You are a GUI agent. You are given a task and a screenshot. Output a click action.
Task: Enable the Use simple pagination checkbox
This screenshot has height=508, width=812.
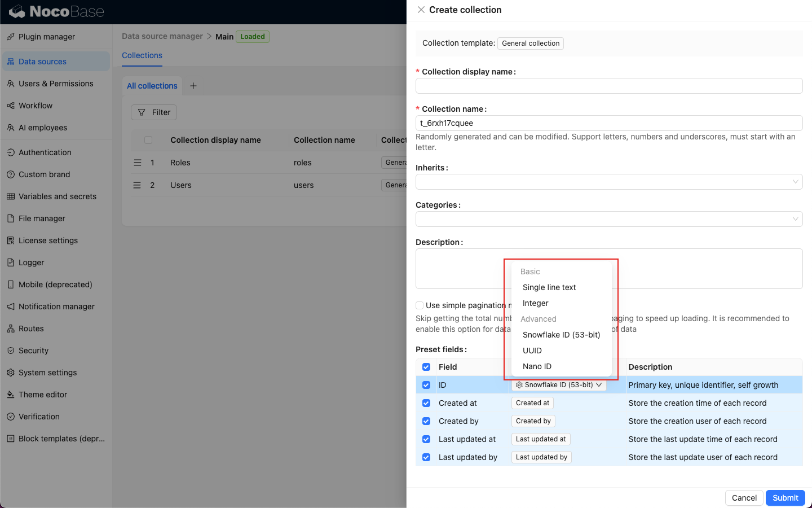(x=420, y=305)
